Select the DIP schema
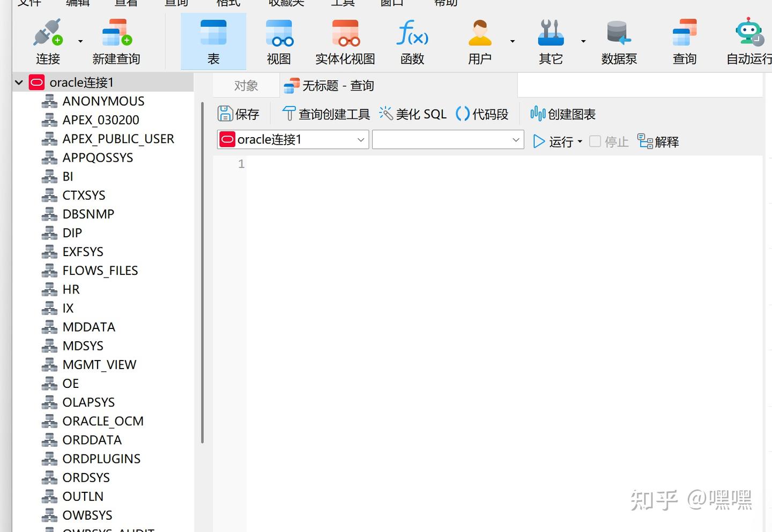This screenshot has height=532, width=772. click(x=72, y=233)
